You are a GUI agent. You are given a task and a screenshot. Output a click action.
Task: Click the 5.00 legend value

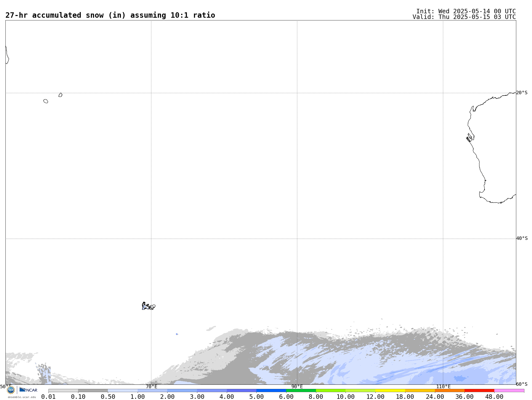point(256,397)
